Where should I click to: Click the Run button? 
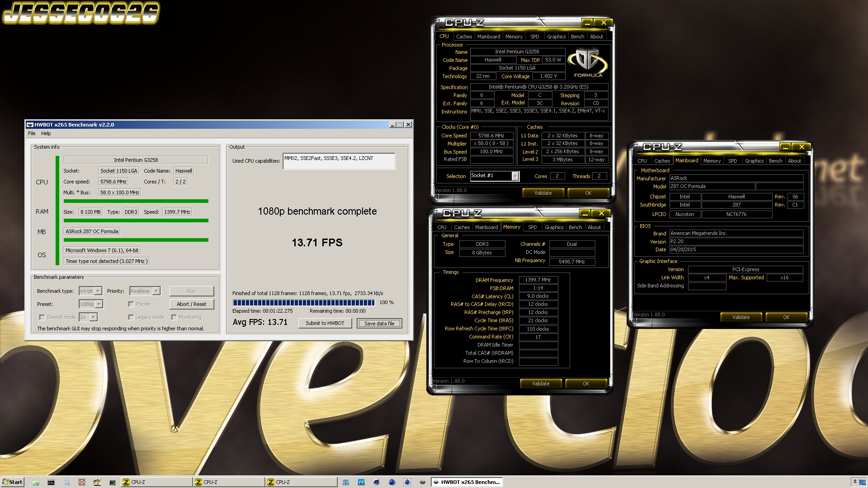point(192,291)
